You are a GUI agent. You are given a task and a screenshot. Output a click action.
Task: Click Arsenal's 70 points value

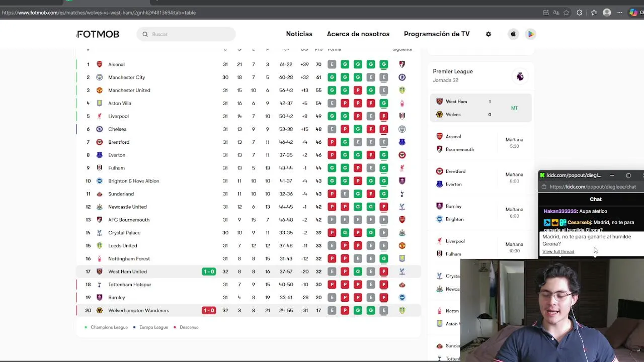click(318, 64)
